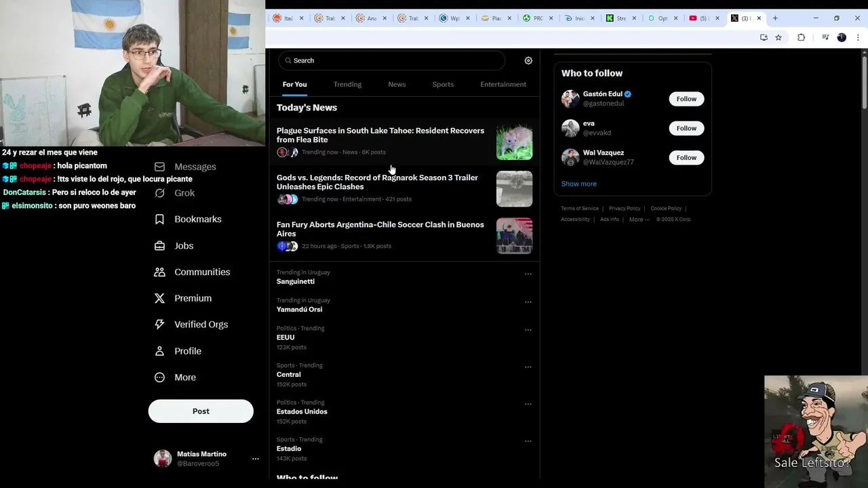Click the Argentina-Chile clash thumbnail
Image resolution: width=868 pixels, height=488 pixels.
(x=514, y=236)
